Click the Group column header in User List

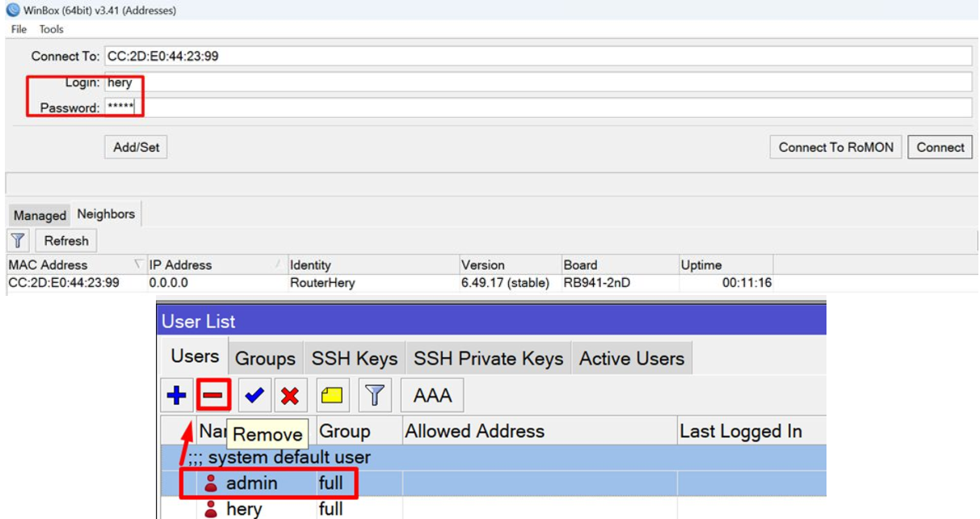coord(358,431)
